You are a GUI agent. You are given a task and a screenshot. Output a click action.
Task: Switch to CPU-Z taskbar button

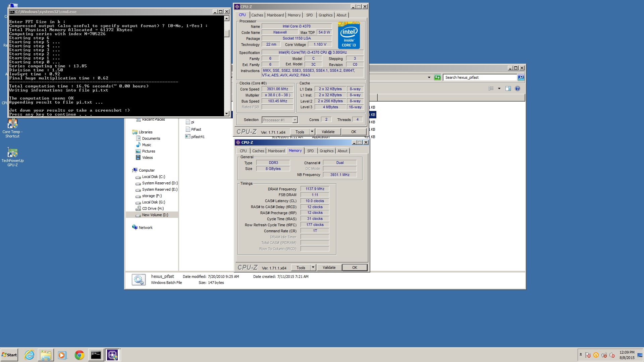coord(112,355)
